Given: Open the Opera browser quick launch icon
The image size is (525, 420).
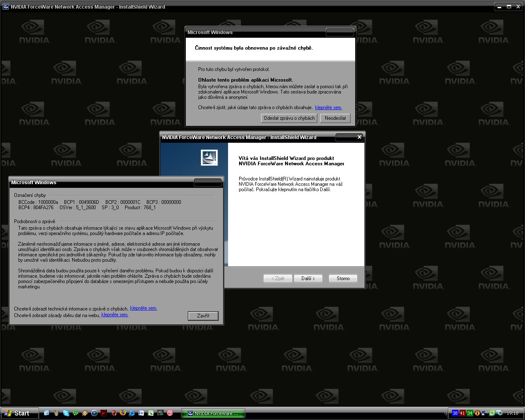Looking at the screenshot, I should pyautogui.click(x=114, y=413).
